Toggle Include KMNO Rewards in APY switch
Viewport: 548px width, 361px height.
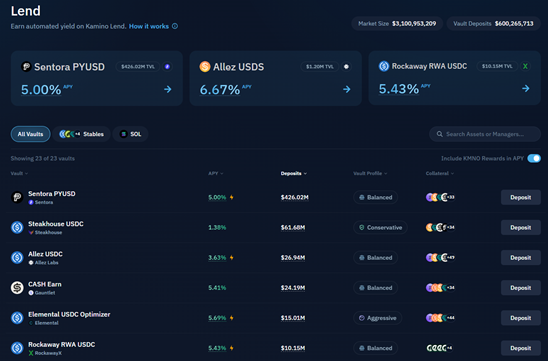(x=534, y=158)
